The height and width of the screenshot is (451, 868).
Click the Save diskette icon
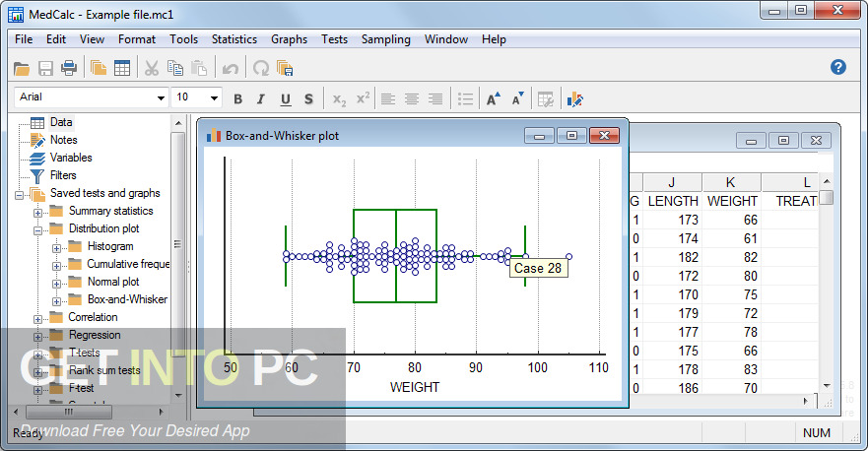pos(45,69)
